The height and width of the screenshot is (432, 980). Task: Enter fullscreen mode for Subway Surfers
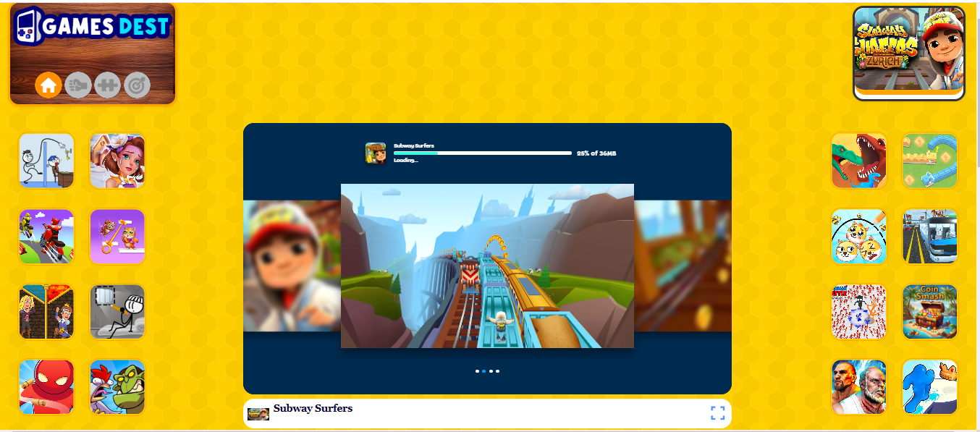pos(717,413)
